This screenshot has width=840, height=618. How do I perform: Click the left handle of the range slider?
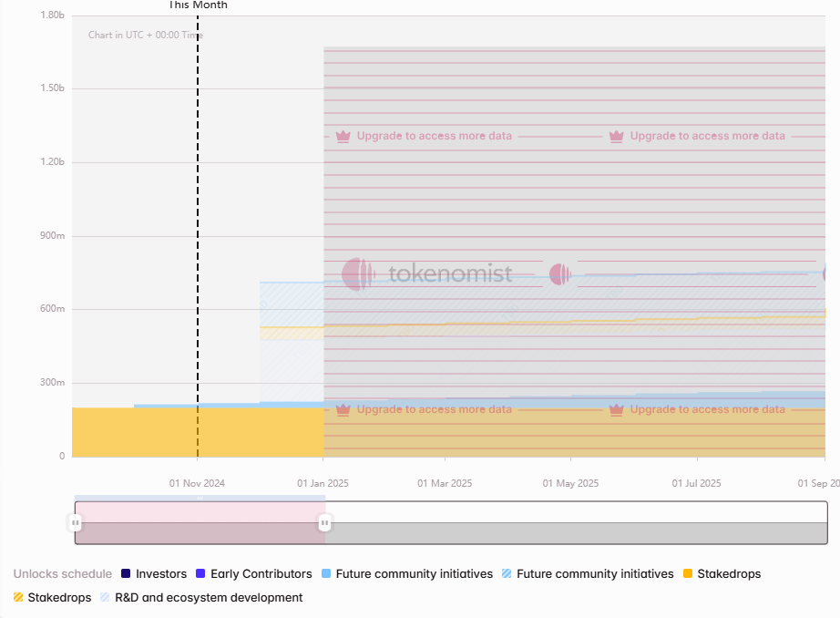click(76, 523)
